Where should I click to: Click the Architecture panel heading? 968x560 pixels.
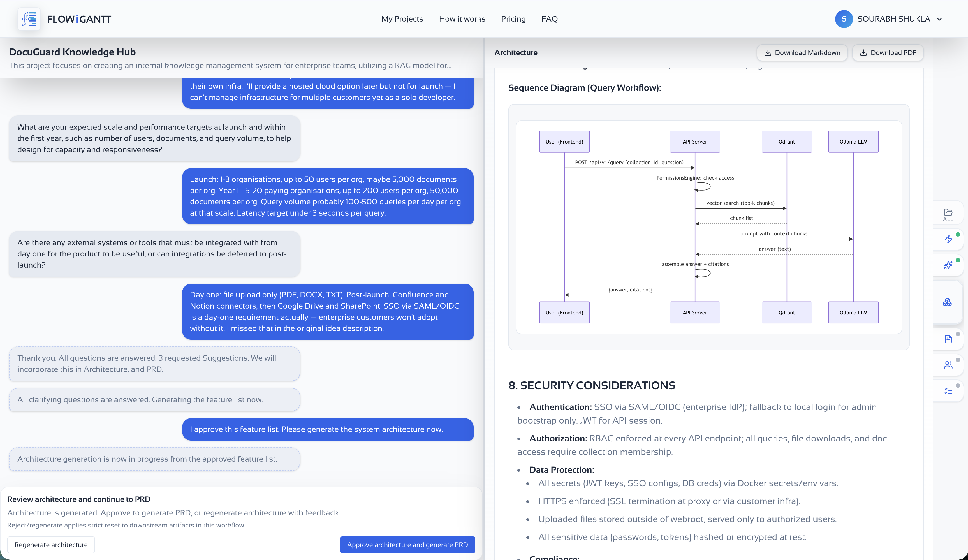click(515, 53)
